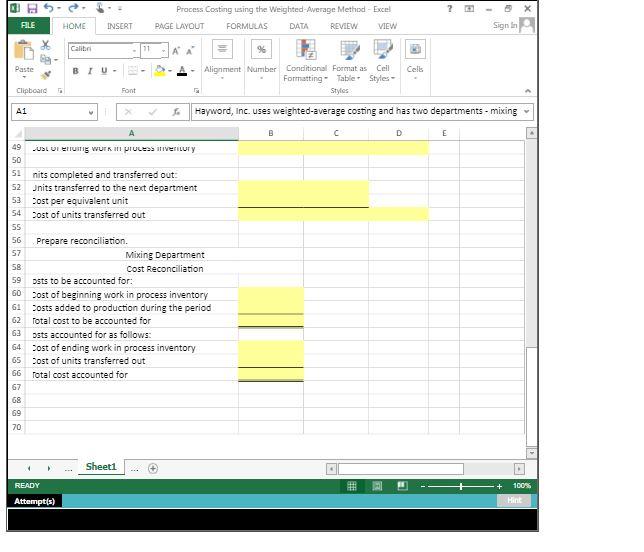
Task: Click the Redo arrow icon
Action: point(74,8)
